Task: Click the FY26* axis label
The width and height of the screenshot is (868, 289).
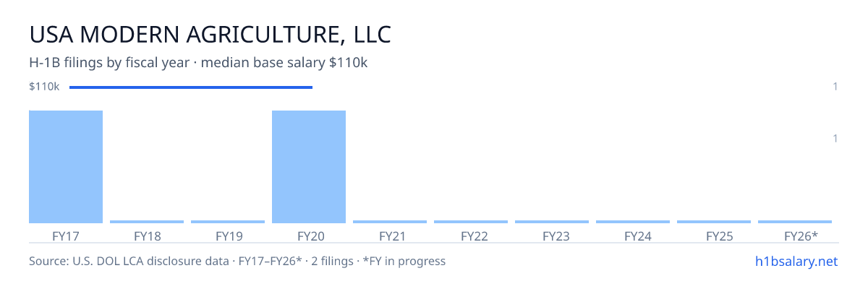Action: [795, 236]
